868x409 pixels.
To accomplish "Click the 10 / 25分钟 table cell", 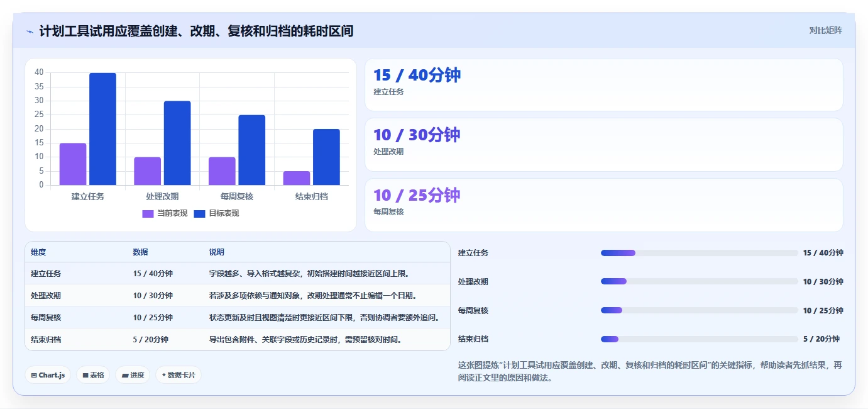I will click(153, 318).
